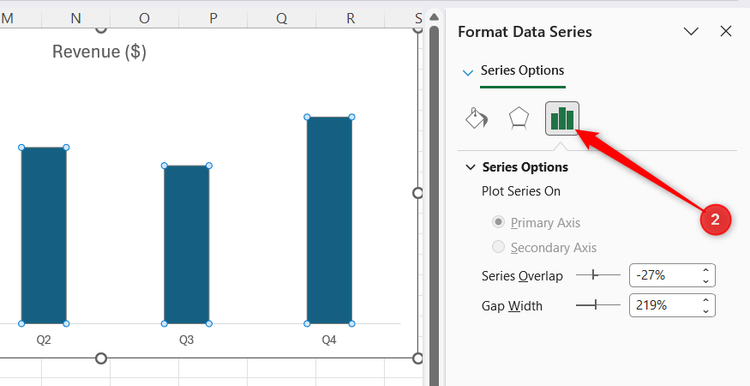750x386 pixels.
Task: Select the Secondary Axis radio button
Action: [498, 247]
